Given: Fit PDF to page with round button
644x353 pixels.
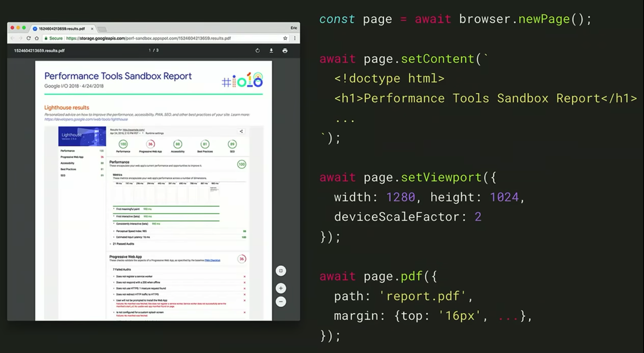Looking at the screenshot, I should (x=281, y=271).
